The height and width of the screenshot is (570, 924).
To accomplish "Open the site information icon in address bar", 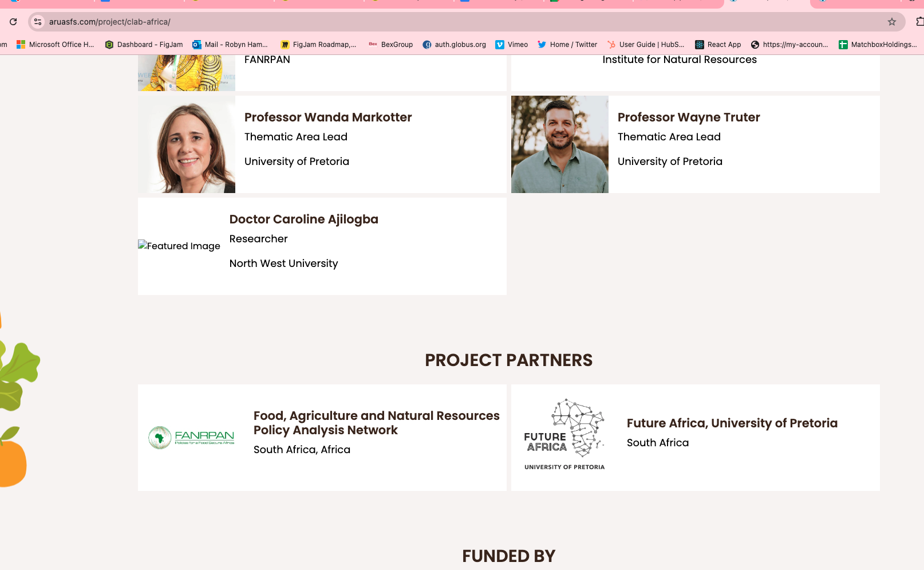I will click(x=38, y=22).
